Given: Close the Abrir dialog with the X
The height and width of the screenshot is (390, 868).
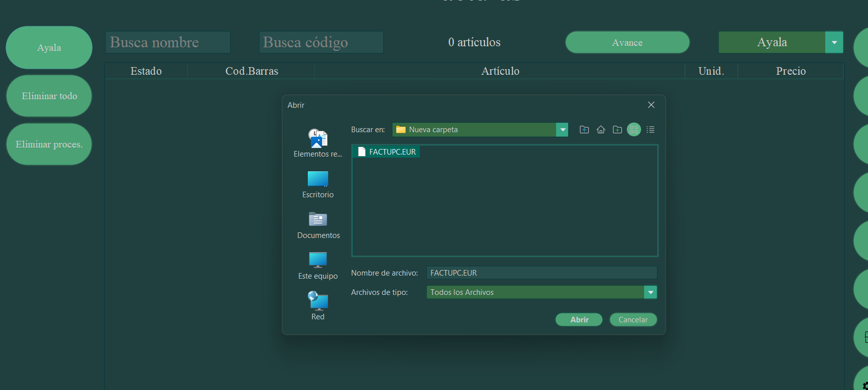Looking at the screenshot, I should [651, 105].
